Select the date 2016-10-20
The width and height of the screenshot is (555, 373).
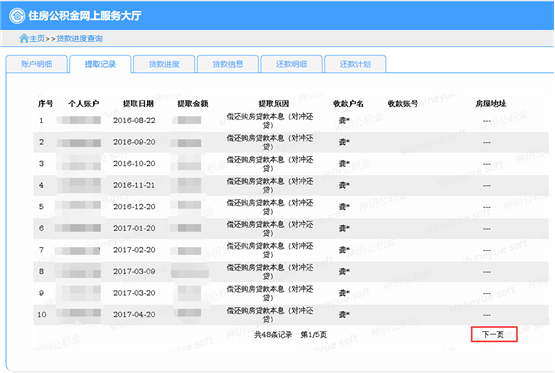pyautogui.click(x=134, y=163)
